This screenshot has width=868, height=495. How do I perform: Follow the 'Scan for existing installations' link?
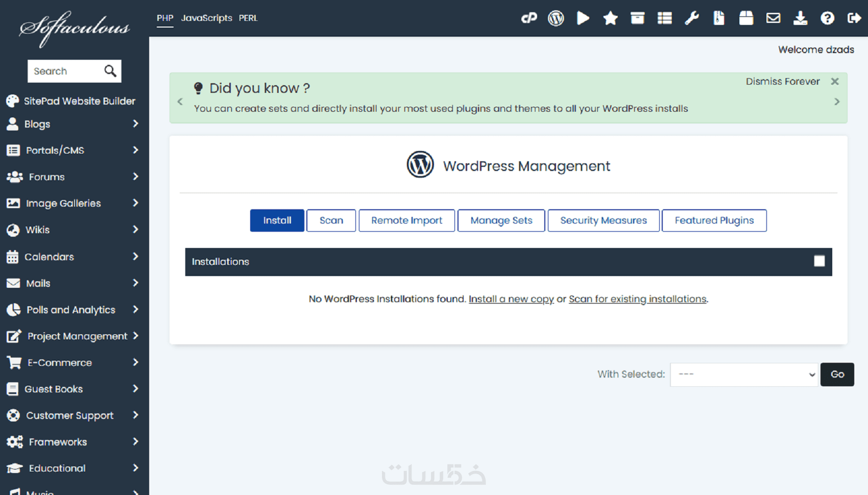tap(638, 299)
